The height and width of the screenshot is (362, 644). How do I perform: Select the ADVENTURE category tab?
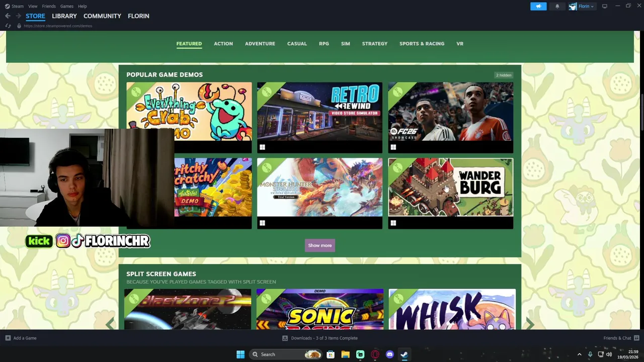tap(260, 44)
